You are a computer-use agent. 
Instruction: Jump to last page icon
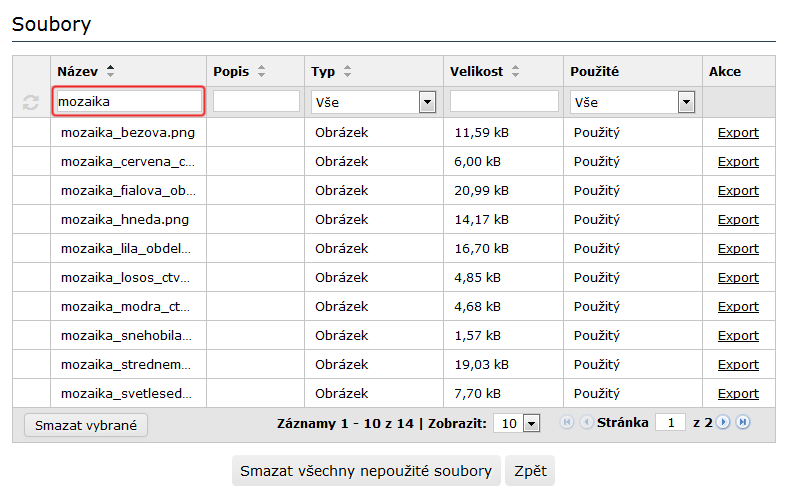pyautogui.click(x=743, y=423)
